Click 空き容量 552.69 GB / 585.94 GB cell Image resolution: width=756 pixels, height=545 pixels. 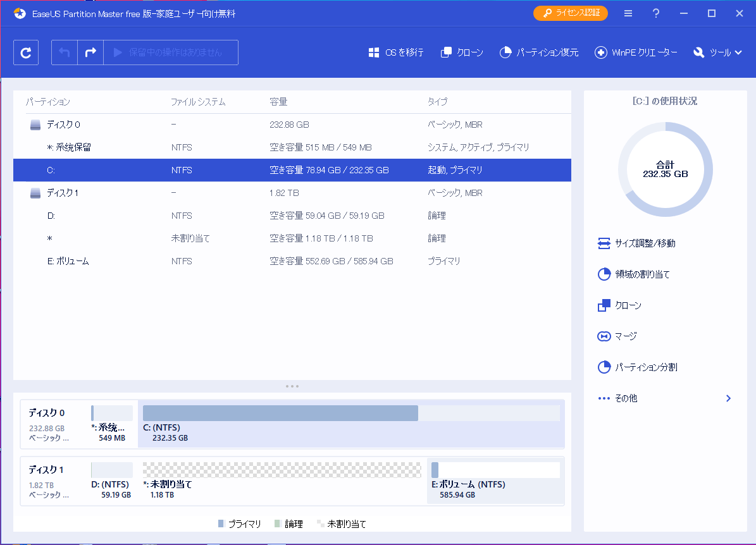pos(332,261)
